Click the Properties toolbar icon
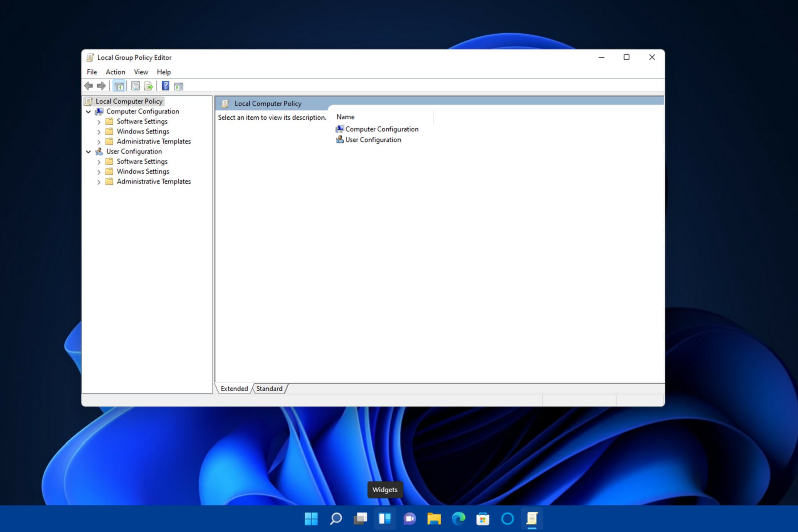The width and height of the screenshot is (798, 532). 135,86
